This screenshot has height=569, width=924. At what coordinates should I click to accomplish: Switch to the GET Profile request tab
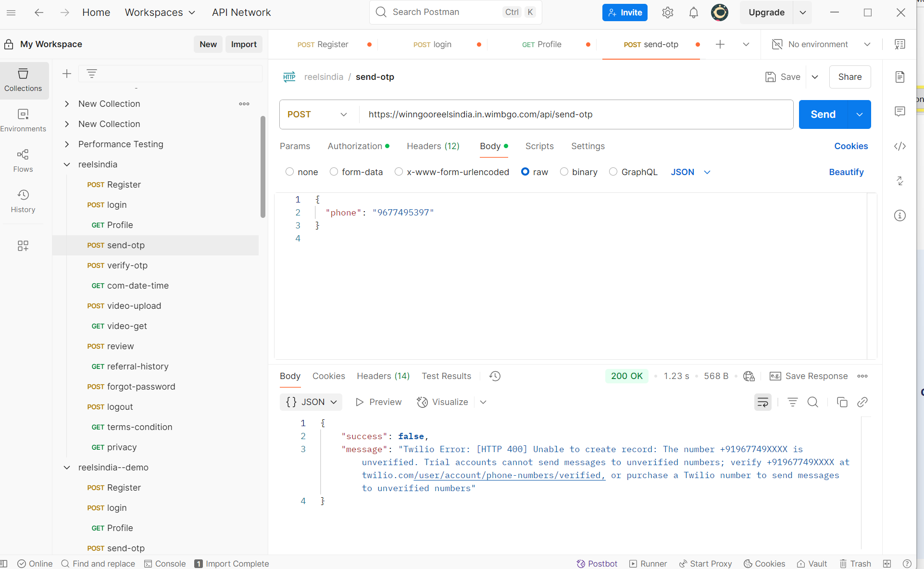click(542, 44)
